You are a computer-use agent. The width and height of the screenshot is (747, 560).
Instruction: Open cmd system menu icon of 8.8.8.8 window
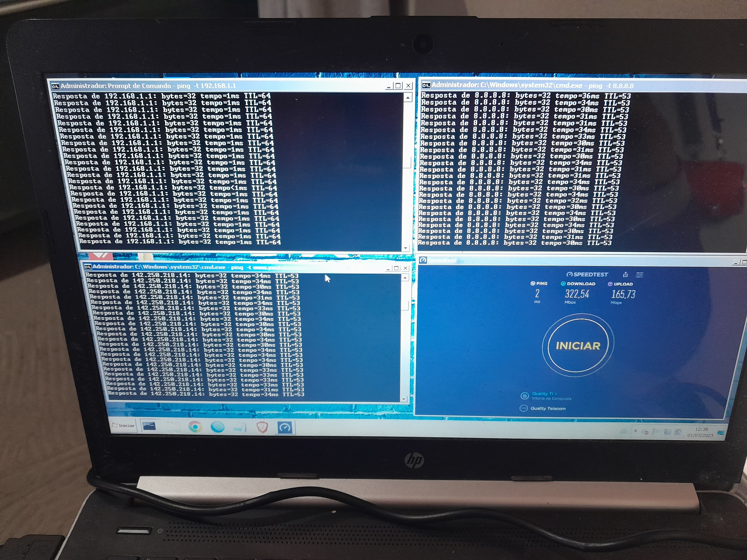point(426,85)
